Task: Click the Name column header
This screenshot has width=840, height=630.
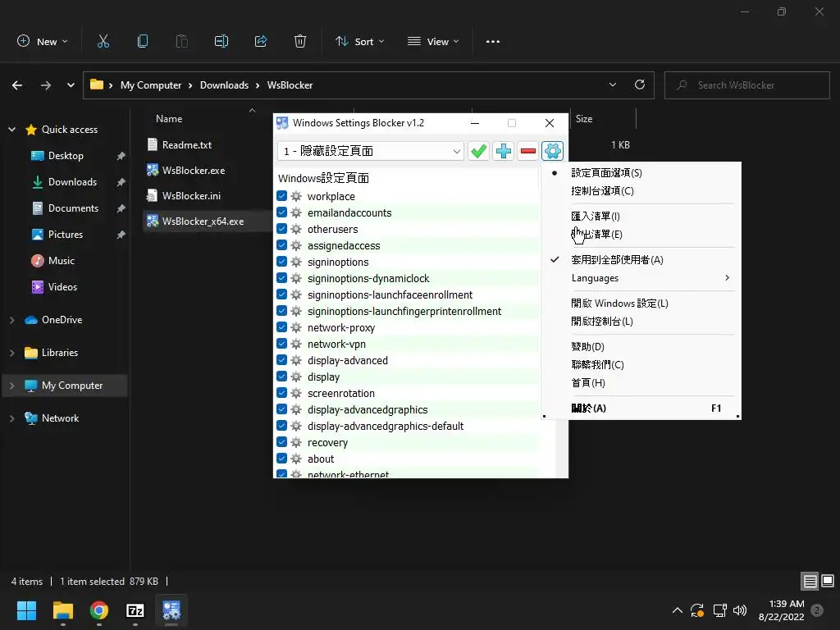Action: 169,119
